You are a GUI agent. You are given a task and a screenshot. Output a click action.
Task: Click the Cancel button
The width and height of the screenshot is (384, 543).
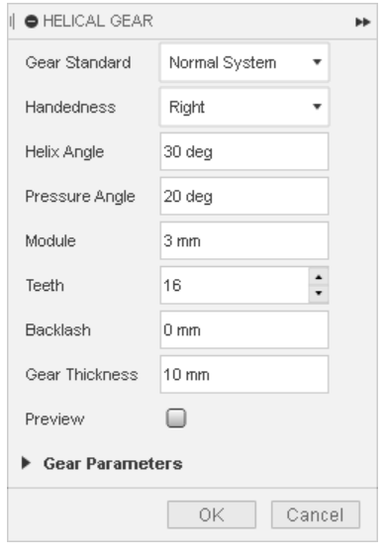pyautogui.click(x=315, y=515)
